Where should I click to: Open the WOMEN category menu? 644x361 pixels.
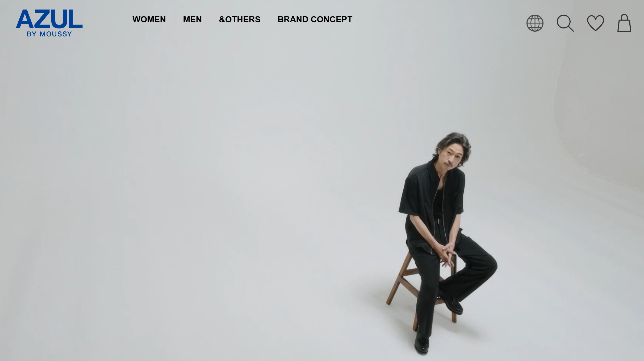coord(149,19)
